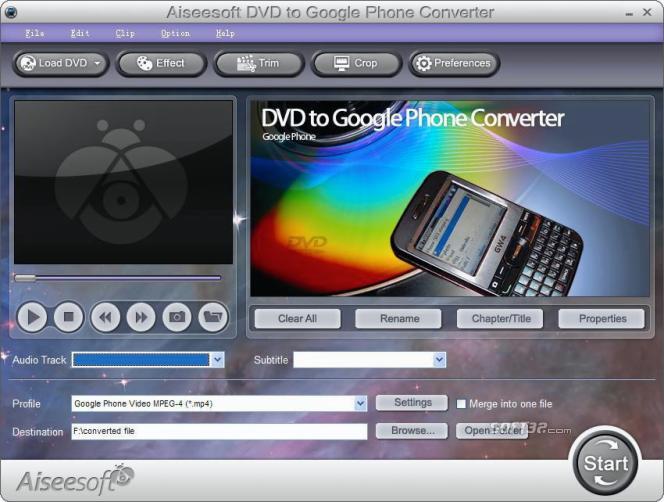664x502 pixels.
Task: Open the Help menu
Action: [x=225, y=33]
